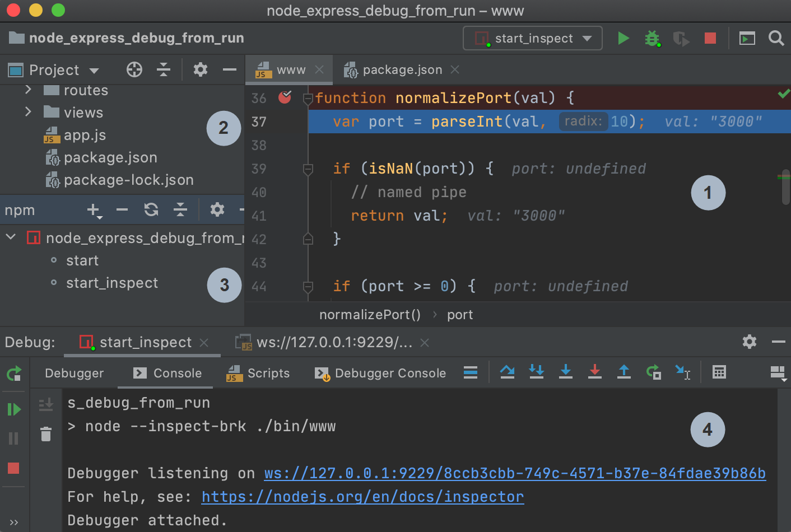Viewport: 791px width, 532px height.
Task: Click the editor vertical scrollbar thumb
Action: click(x=785, y=187)
